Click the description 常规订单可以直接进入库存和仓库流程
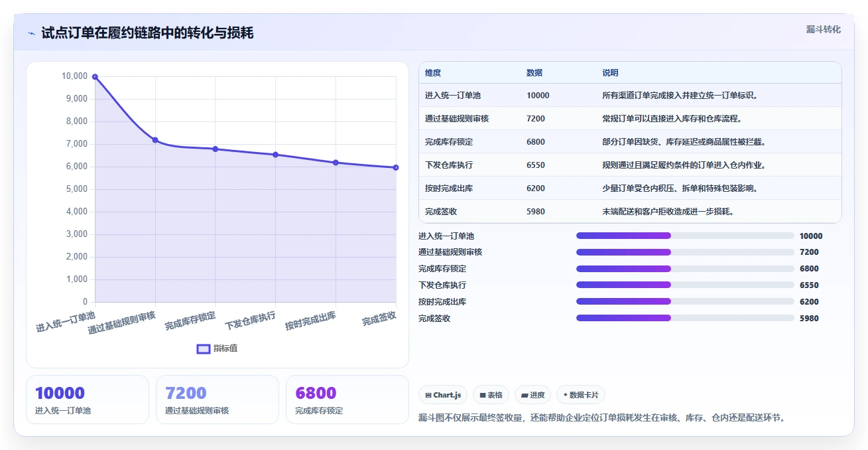 tap(672, 119)
